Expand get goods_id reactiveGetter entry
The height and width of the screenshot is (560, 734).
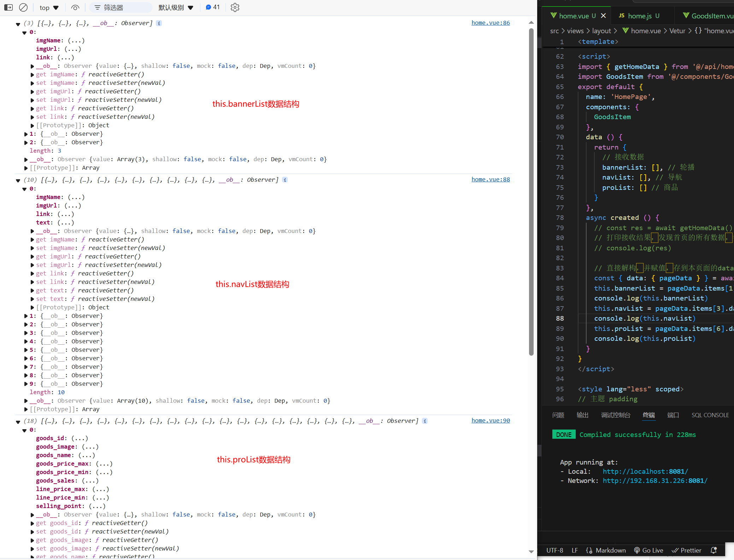click(32, 524)
